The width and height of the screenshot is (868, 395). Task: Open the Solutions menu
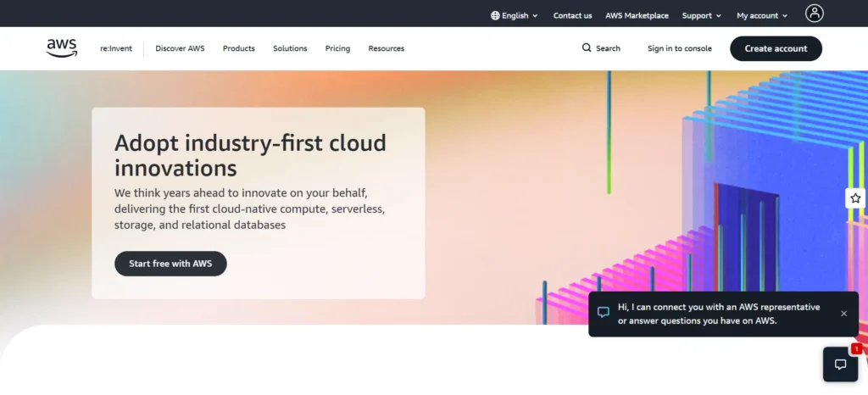(x=290, y=48)
